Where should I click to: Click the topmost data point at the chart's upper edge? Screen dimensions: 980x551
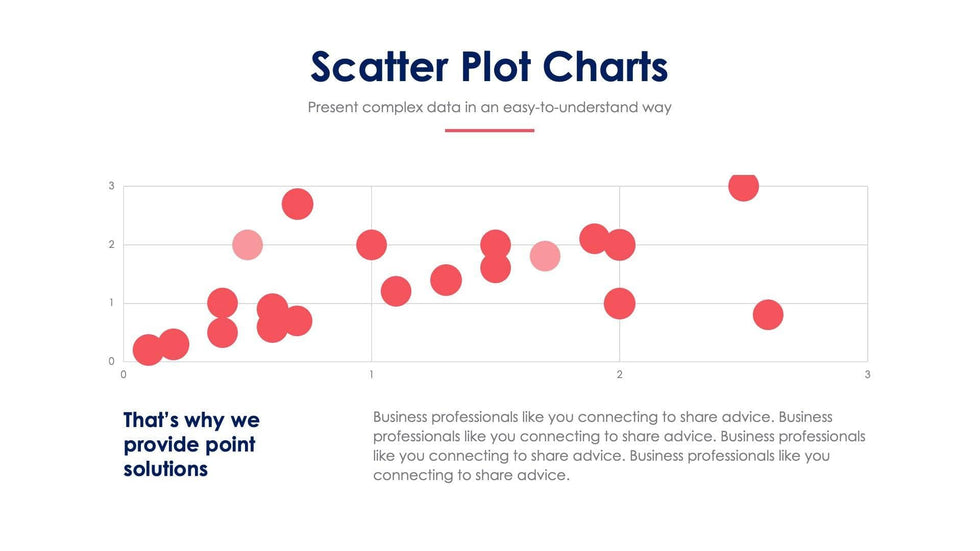(743, 186)
